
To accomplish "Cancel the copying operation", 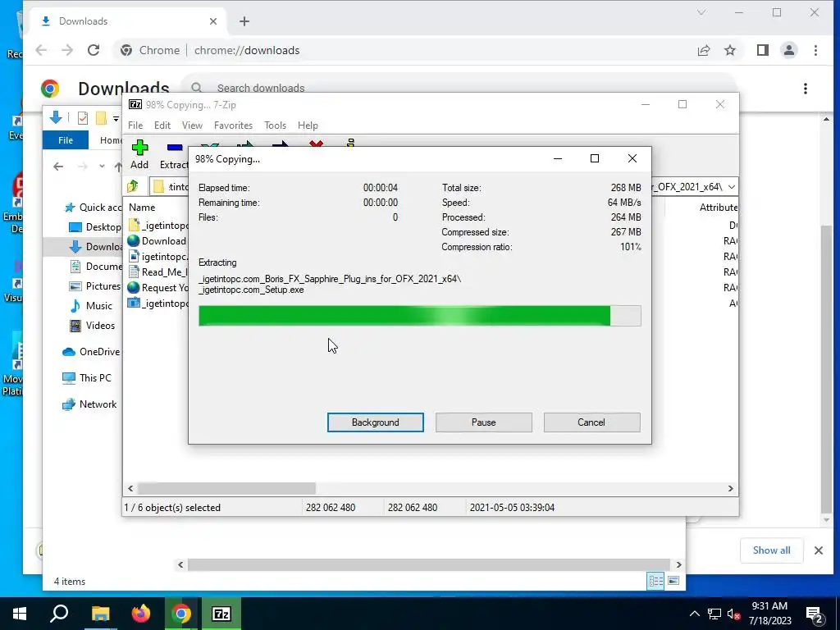I will (x=591, y=422).
